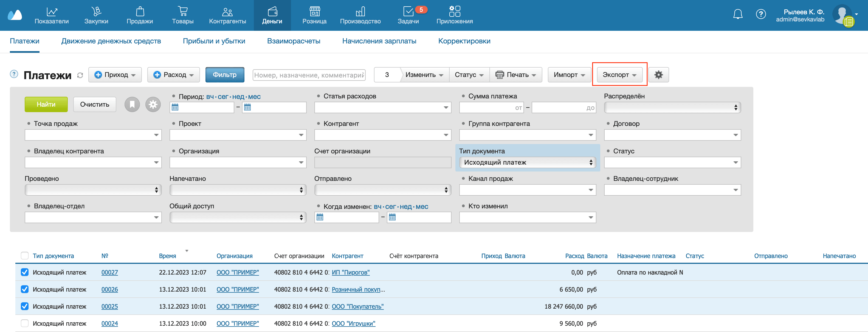Expand the Экспорт dropdown

(x=619, y=75)
